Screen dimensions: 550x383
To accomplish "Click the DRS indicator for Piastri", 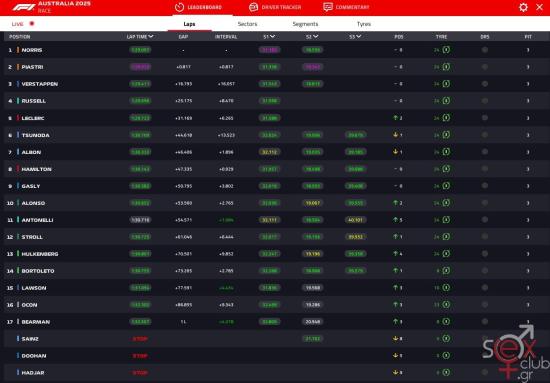I will 485,67.
